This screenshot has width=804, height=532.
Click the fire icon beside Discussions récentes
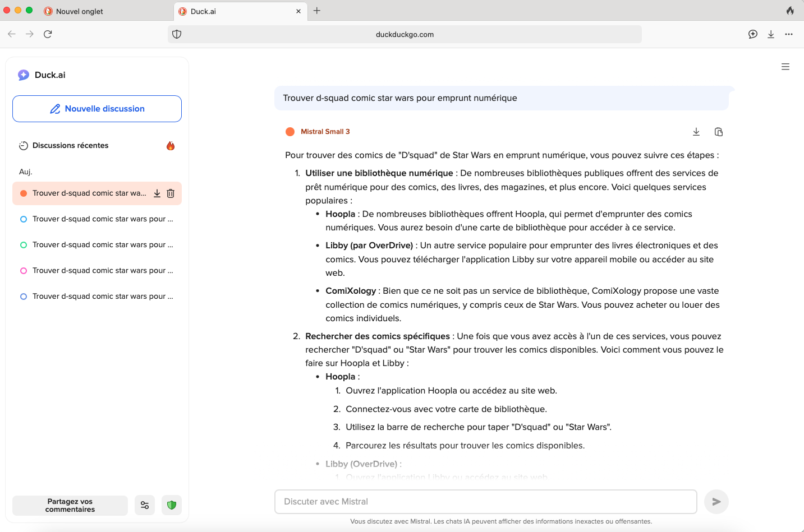tap(171, 146)
